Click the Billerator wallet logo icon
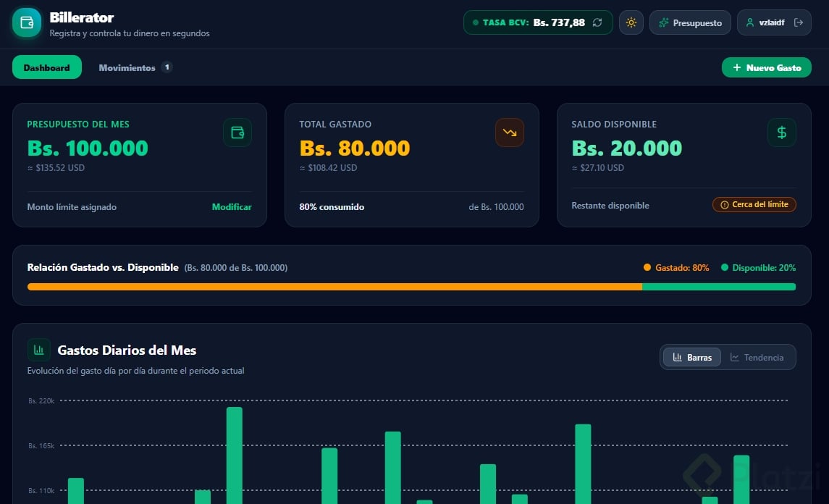This screenshot has height=504, width=829. click(27, 22)
